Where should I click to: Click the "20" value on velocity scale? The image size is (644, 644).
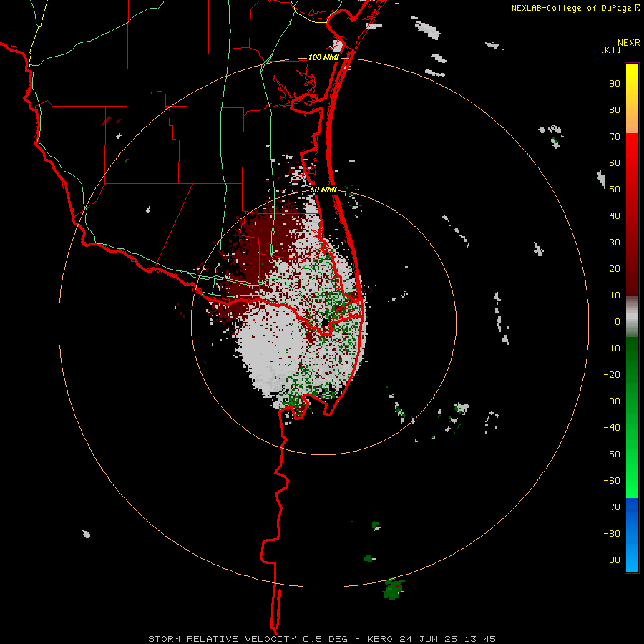coord(615,268)
